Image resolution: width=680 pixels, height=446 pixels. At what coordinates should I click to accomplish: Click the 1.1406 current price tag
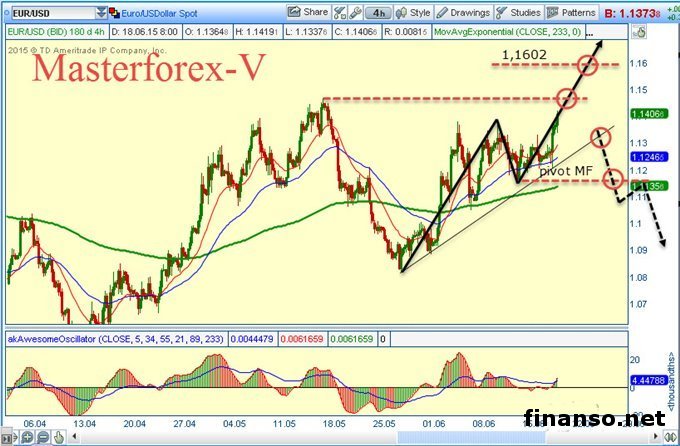pyautogui.click(x=653, y=114)
